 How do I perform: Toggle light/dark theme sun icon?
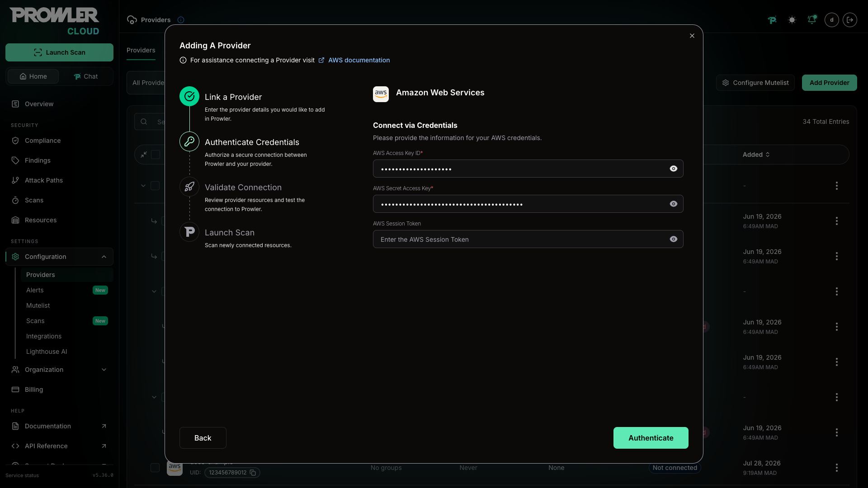(x=792, y=20)
